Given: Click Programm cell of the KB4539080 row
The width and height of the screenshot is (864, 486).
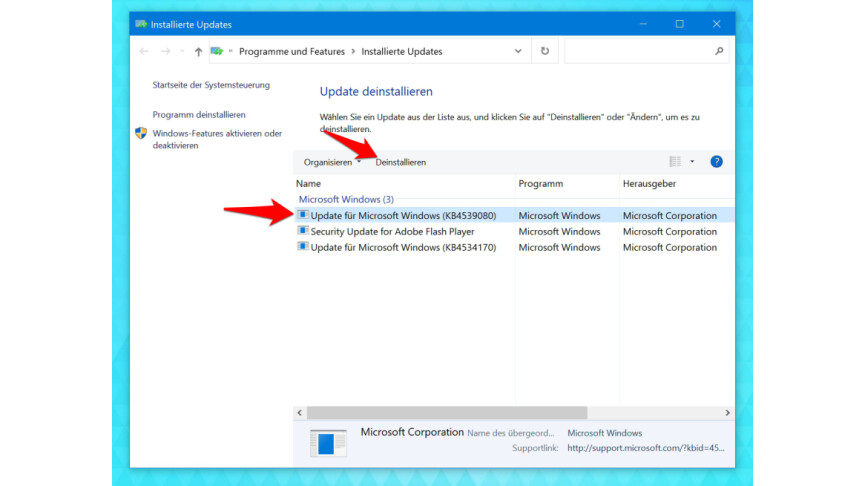Looking at the screenshot, I should pos(559,215).
